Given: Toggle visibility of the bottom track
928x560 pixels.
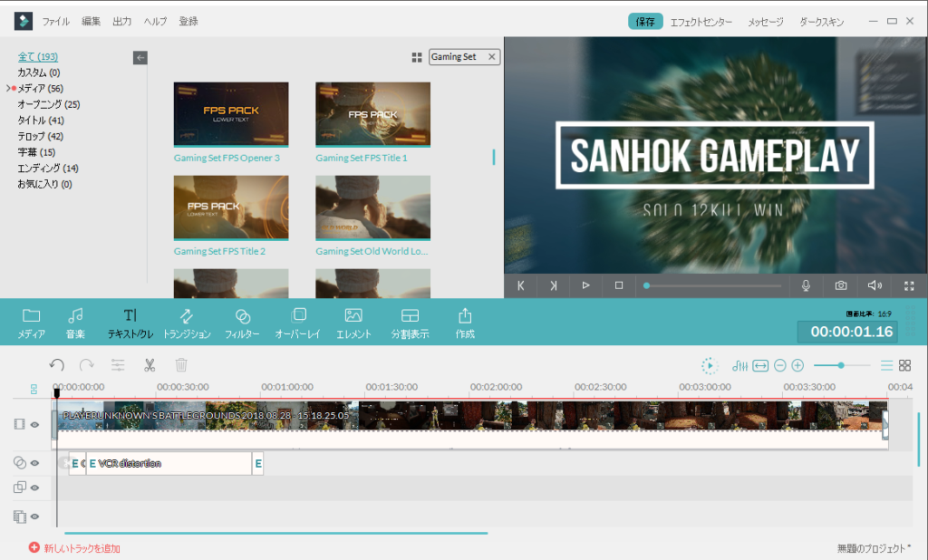Looking at the screenshot, I should [35, 517].
